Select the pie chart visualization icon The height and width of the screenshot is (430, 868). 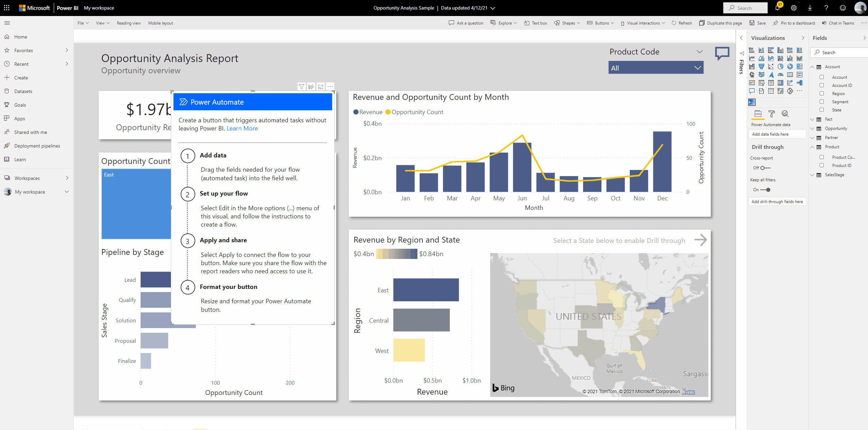click(x=781, y=66)
